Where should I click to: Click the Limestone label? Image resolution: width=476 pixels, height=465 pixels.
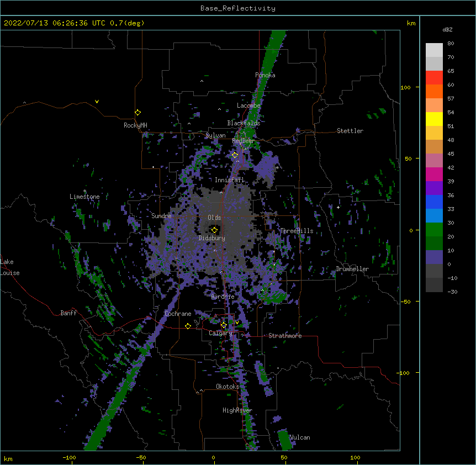84,197
